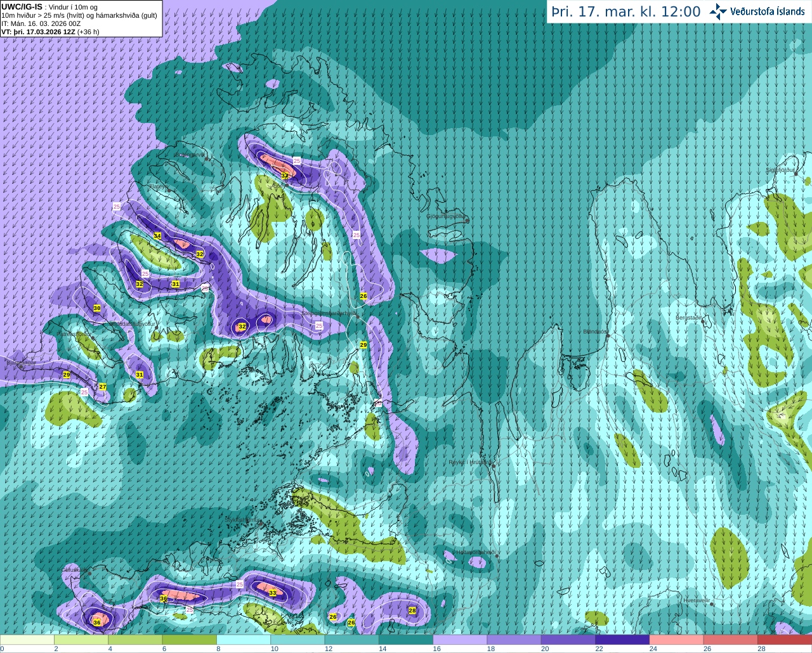Click the 22–24 m/s dark indigo swatch
The width and height of the screenshot is (812, 653).
click(622, 640)
